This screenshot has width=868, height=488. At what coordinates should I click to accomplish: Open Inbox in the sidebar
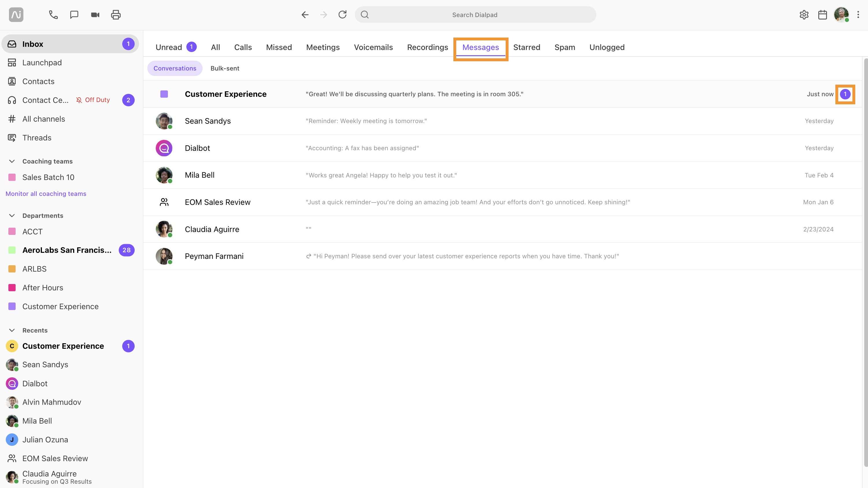tap(70, 44)
